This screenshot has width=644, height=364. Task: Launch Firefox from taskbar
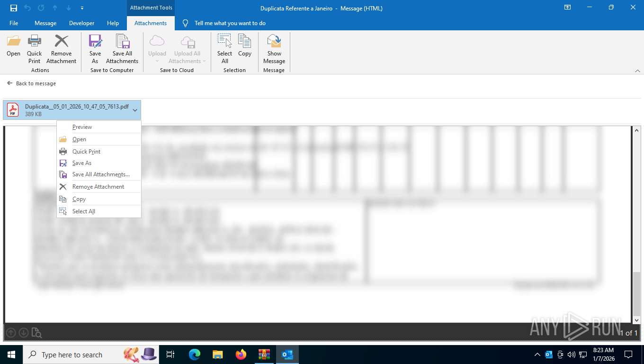[241, 355]
